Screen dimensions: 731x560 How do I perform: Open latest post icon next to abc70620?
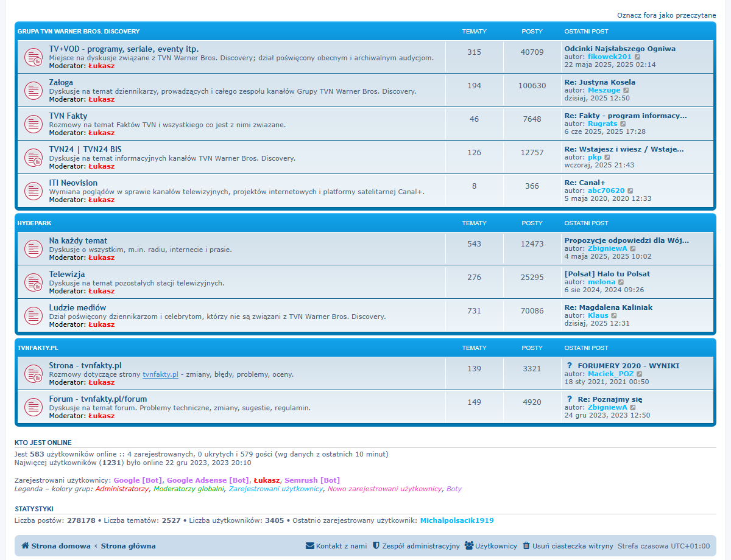pos(630,191)
